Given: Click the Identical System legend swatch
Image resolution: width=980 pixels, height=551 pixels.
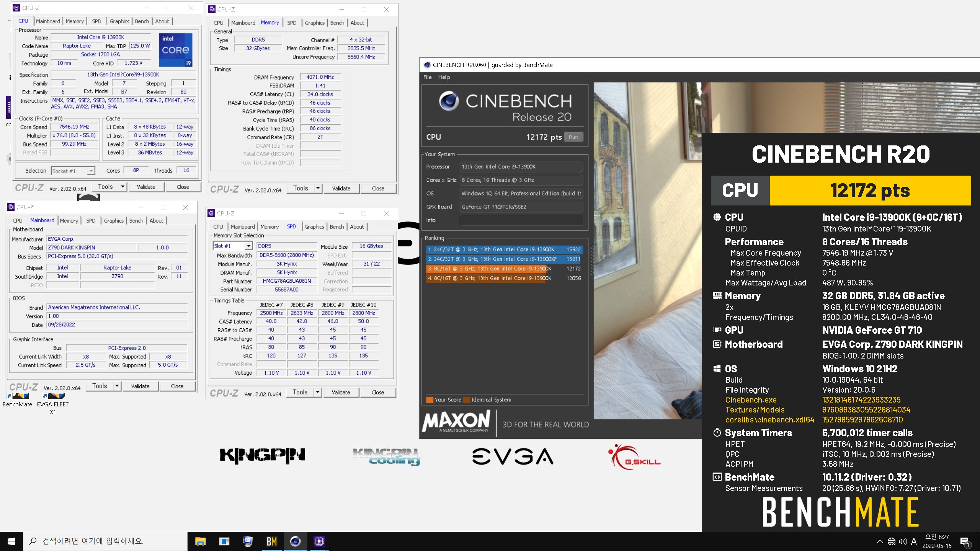Looking at the screenshot, I should (467, 400).
